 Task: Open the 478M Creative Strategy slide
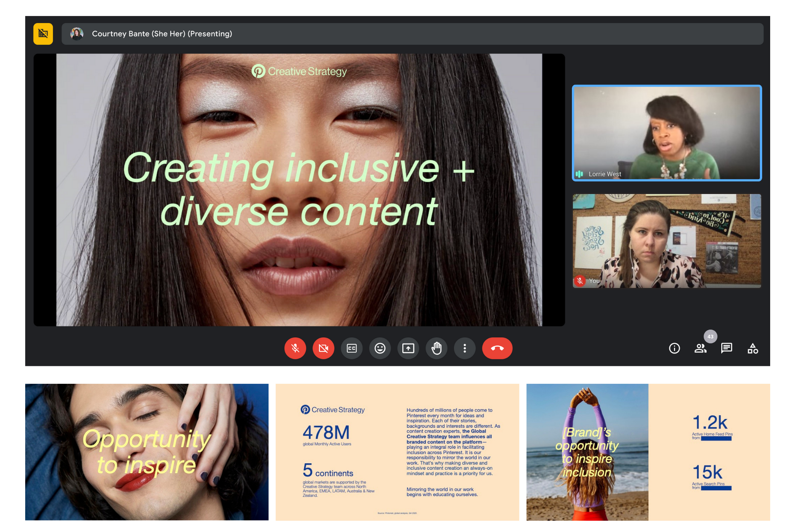[397, 452]
